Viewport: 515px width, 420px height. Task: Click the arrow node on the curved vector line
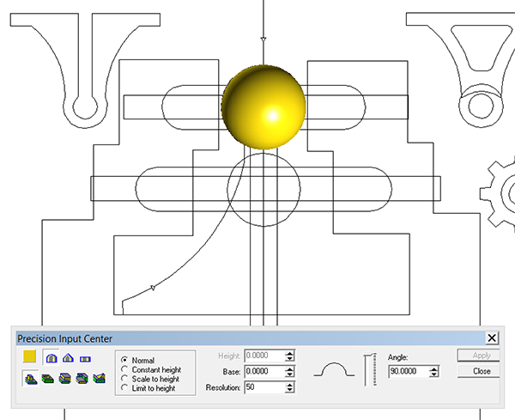point(153,288)
